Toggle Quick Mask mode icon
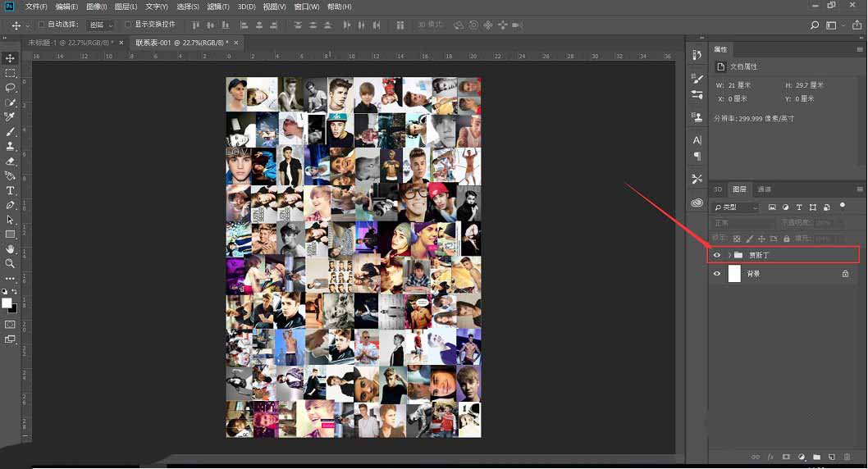The width and height of the screenshot is (868, 469). pyautogui.click(x=10, y=324)
